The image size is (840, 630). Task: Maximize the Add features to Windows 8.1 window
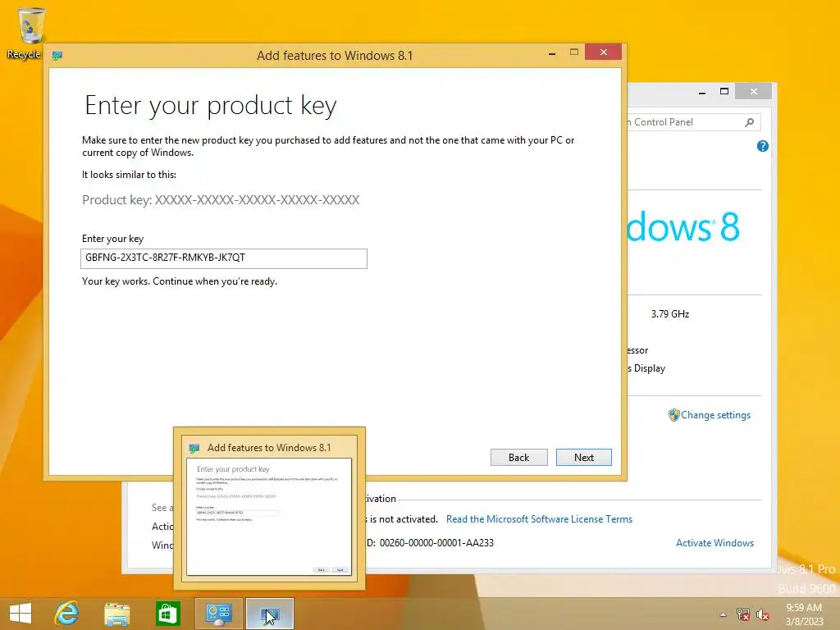tap(573, 52)
